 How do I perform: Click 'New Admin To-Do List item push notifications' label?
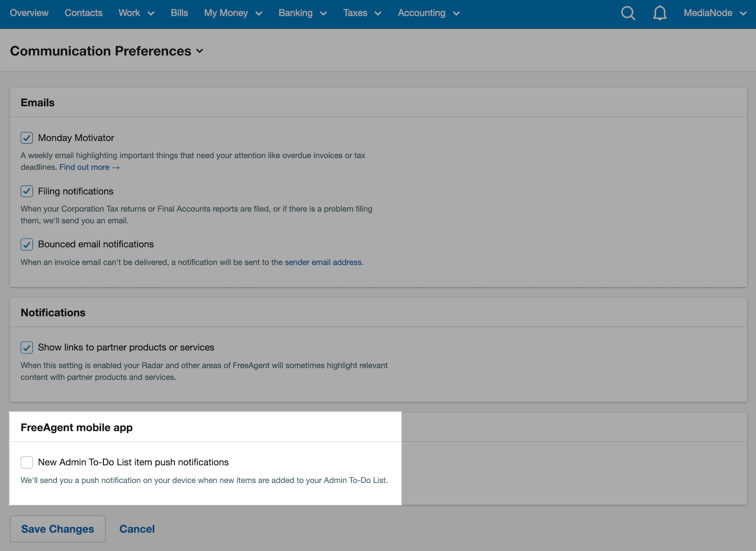click(x=133, y=462)
